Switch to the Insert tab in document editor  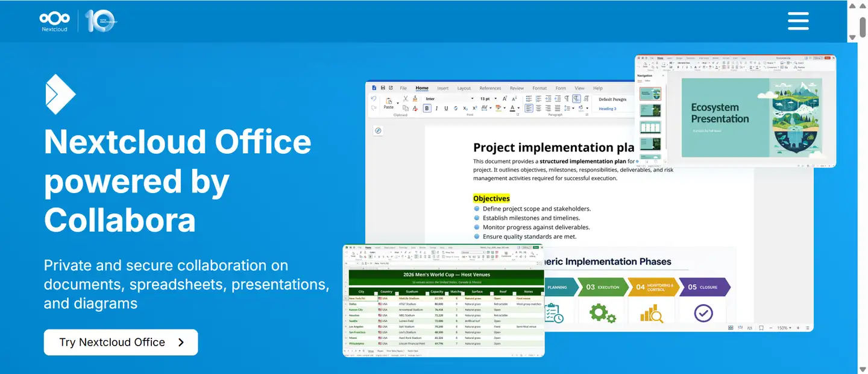coord(442,88)
